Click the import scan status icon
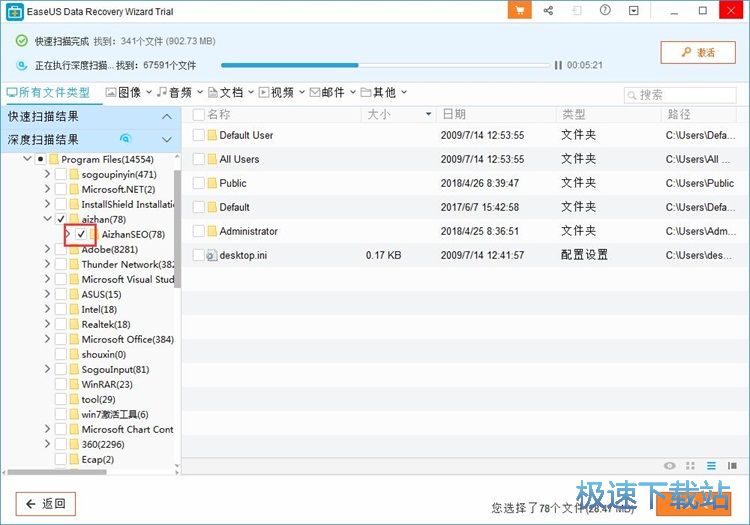Image resolution: width=750 pixels, height=525 pixels. 577,11
